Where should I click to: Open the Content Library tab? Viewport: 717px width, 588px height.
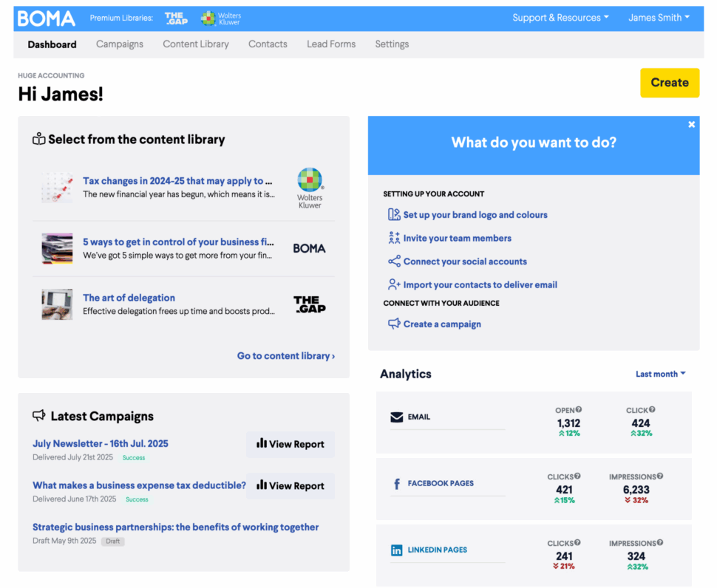(x=196, y=44)
